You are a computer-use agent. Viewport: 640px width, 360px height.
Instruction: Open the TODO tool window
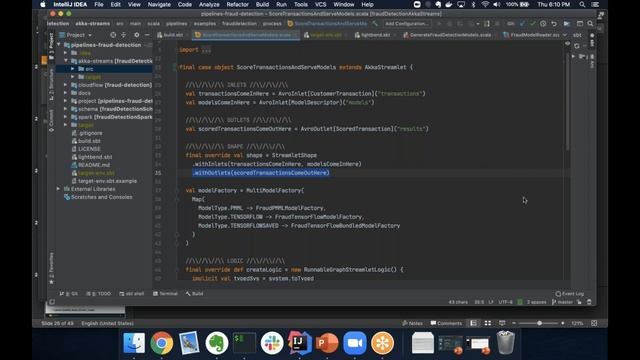click(x=98, y=293)
